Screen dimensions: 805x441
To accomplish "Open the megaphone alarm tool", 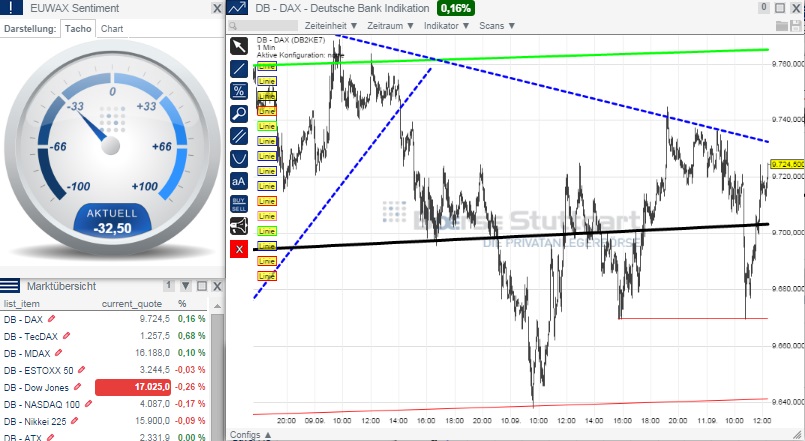I will coord(239,226).
